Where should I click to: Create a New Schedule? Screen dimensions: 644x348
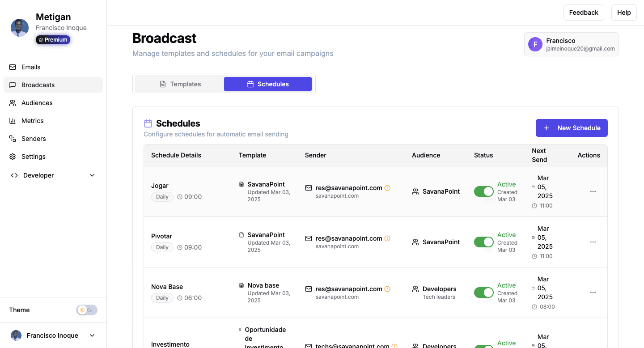pyautogui.click(x=572, y=128)
